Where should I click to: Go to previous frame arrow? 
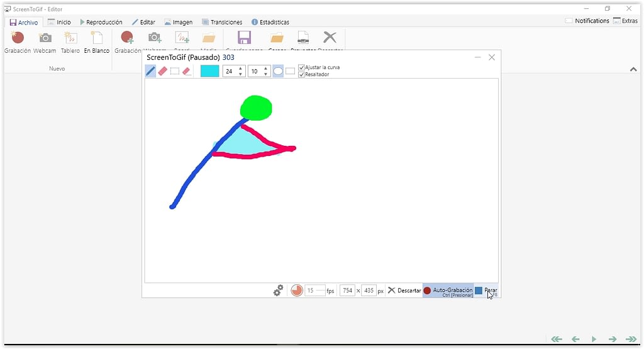(x=575, y=339)
